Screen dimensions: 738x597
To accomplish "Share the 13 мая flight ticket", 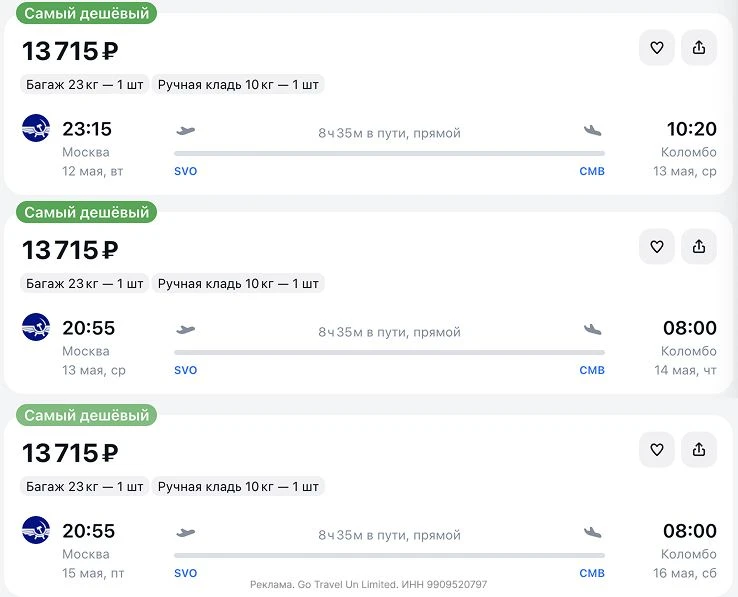I will click(699, 247).
